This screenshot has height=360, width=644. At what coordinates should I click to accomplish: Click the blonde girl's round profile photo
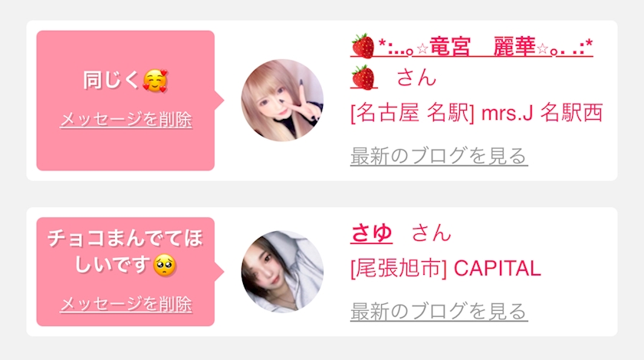pyautogui.click(x=282, y=101)
